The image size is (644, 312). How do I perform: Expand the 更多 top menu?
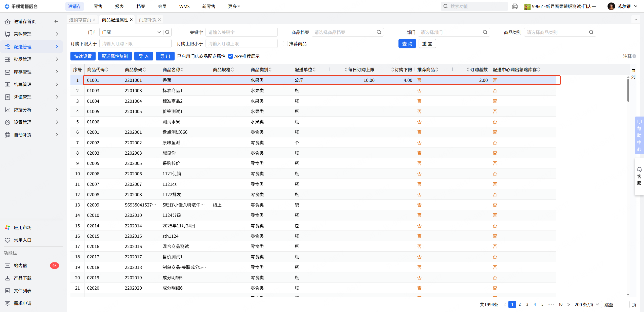[x=234, y=6]
